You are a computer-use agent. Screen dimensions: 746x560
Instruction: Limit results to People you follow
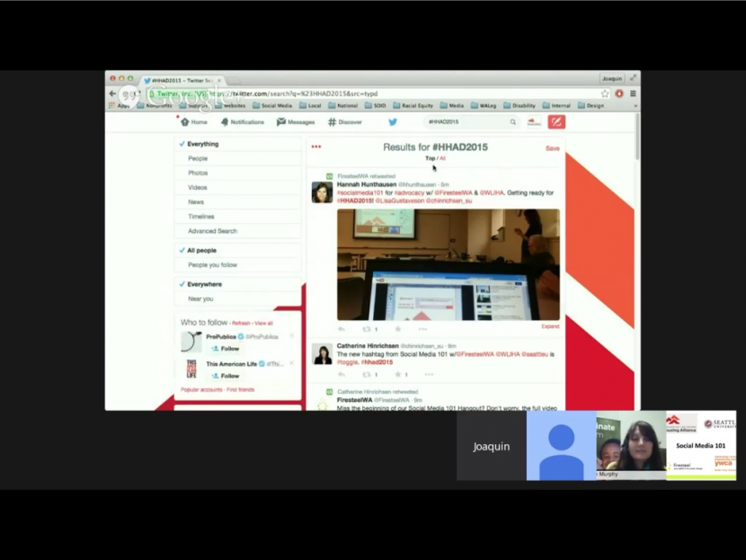(x=238, y=265)
